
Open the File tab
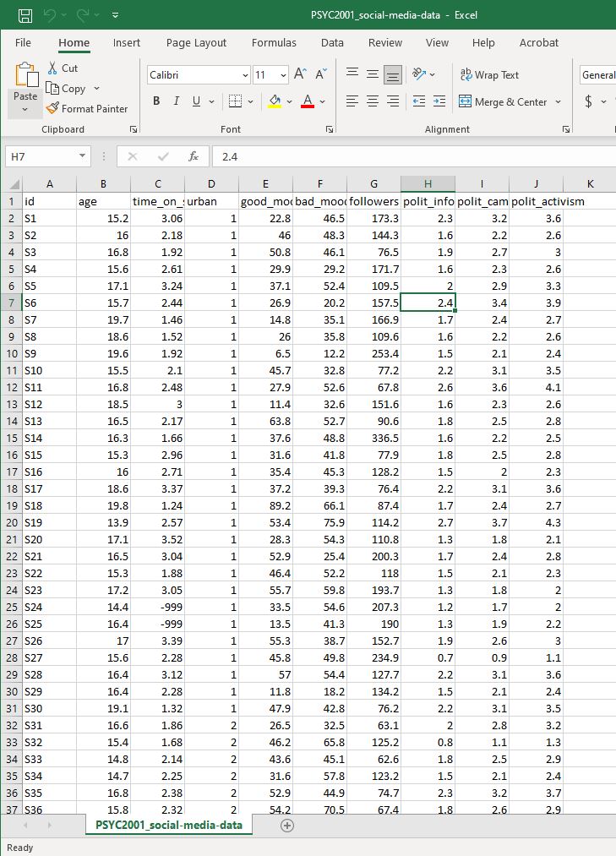[x=23, y=42]
